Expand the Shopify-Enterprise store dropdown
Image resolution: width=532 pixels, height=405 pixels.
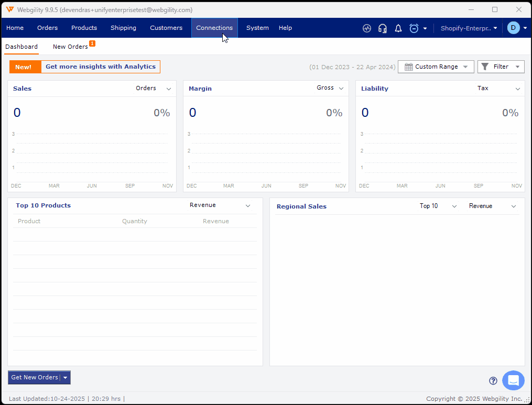tap(469, 28)
